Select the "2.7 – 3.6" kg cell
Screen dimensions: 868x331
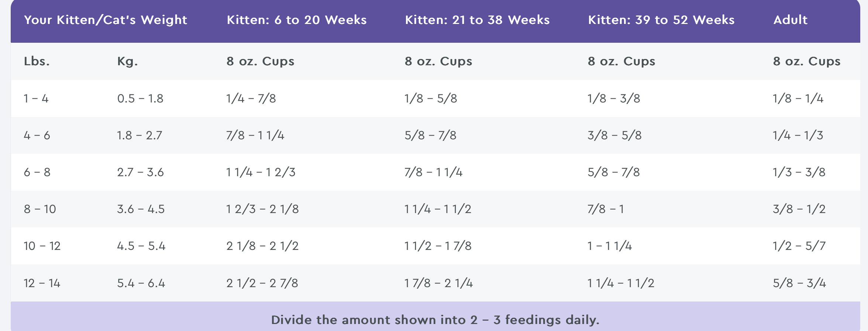[x=140, y=172]
